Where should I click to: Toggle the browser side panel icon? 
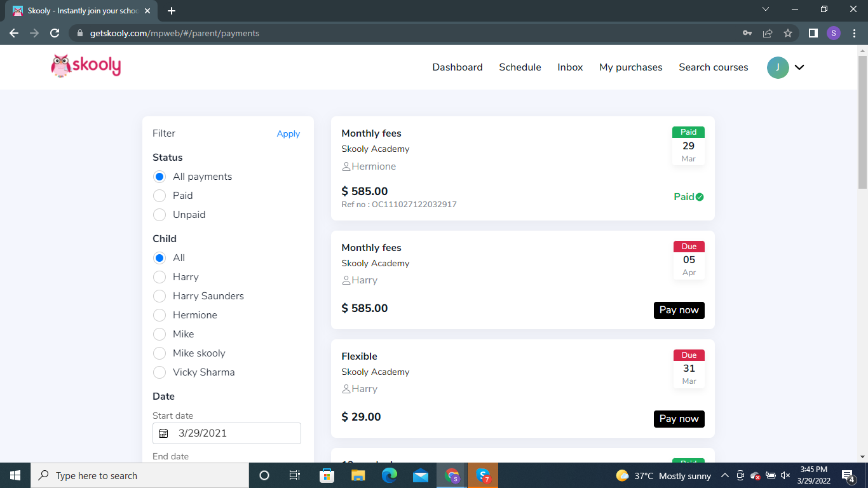coord(813,33)
